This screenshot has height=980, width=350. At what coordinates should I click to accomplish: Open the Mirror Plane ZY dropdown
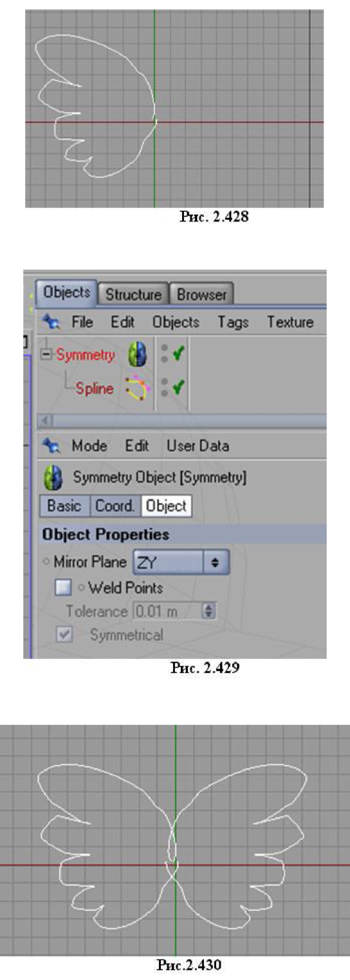[181, 562]
